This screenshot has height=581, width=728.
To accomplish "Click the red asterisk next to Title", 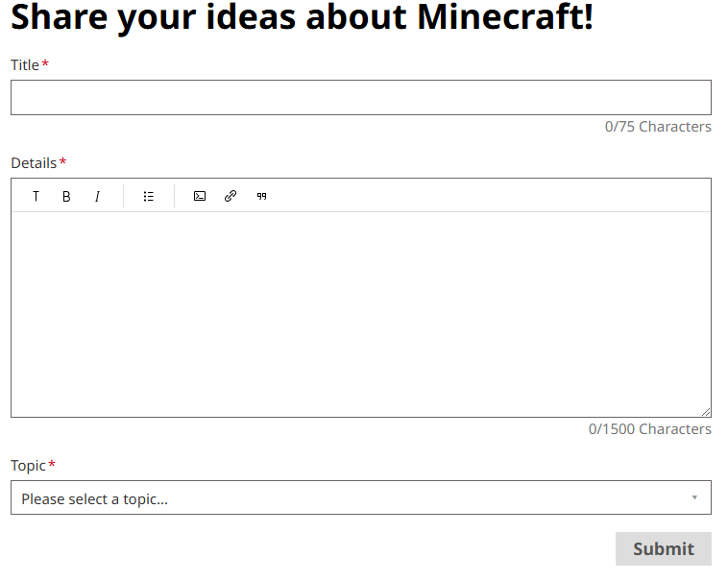I will click(x=45, y=64).
